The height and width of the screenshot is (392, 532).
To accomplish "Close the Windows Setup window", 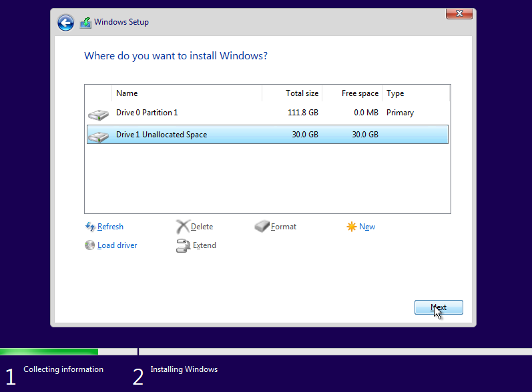I will coord(459,13).
